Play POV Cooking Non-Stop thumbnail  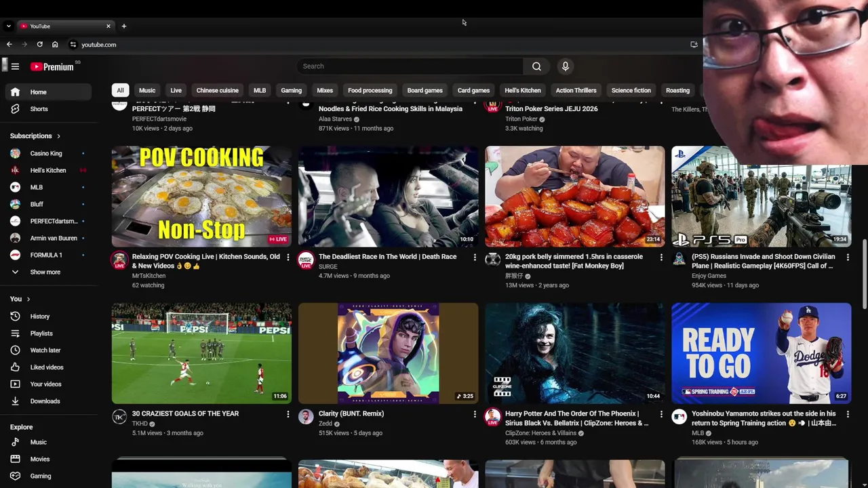click(201, 197)
